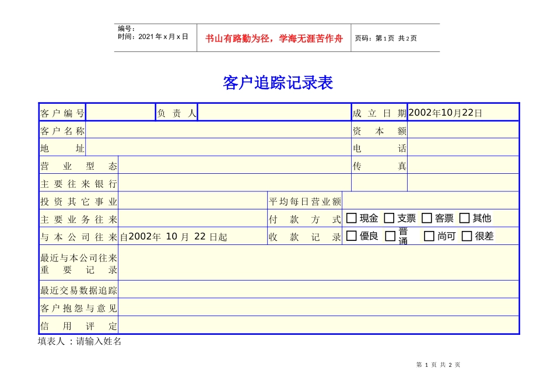This screenshot has width=554, height=392.
Task: Click the 投资其它事业 input field
Action: click(x=193, y=201)
